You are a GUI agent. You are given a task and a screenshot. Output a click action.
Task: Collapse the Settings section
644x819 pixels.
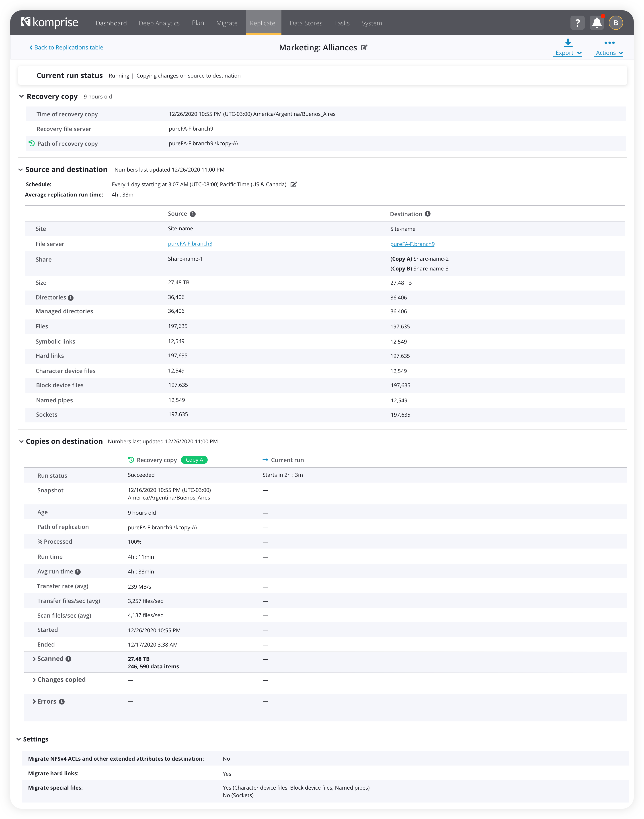tap(19, 739)
